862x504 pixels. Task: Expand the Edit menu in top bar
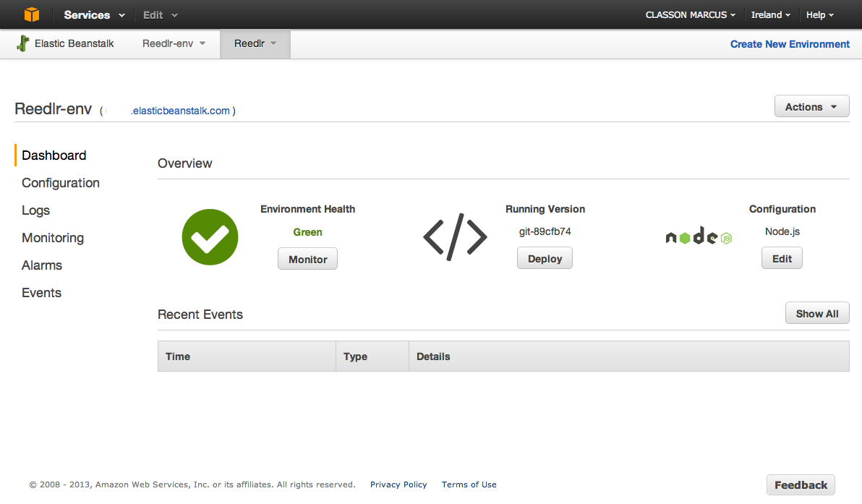(x=160, y=14)
